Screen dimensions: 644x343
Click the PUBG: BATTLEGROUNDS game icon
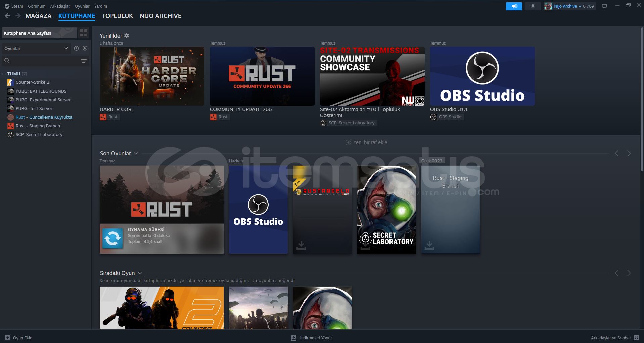pos(11,91)
